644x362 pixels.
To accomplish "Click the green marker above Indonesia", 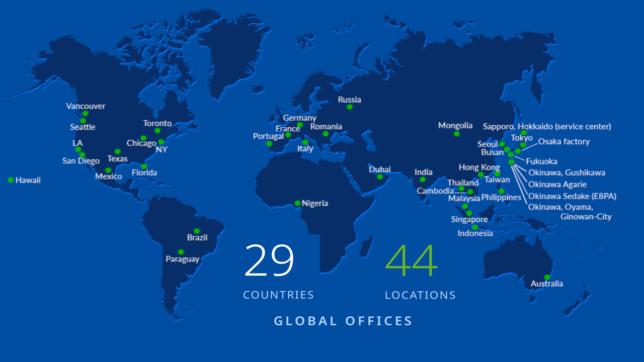I will coord(474,227).
